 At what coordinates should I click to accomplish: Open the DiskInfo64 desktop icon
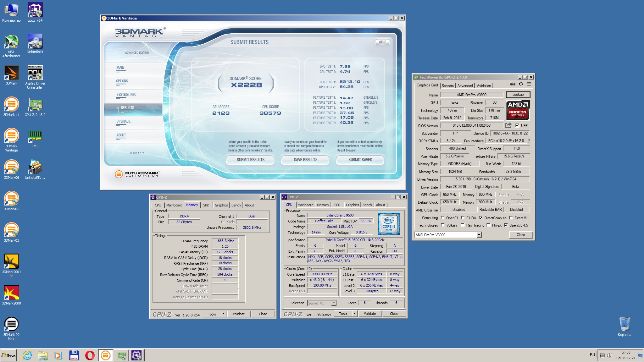click(35, 44)
